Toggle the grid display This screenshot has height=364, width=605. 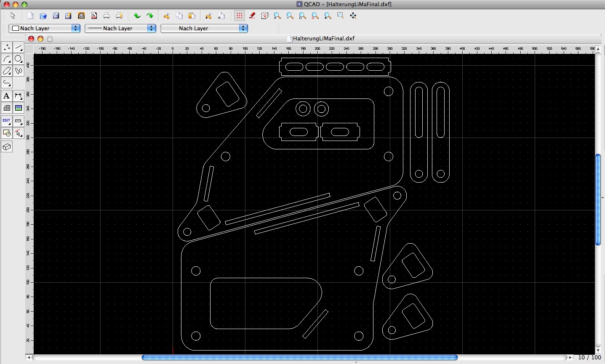pos(240,16)
